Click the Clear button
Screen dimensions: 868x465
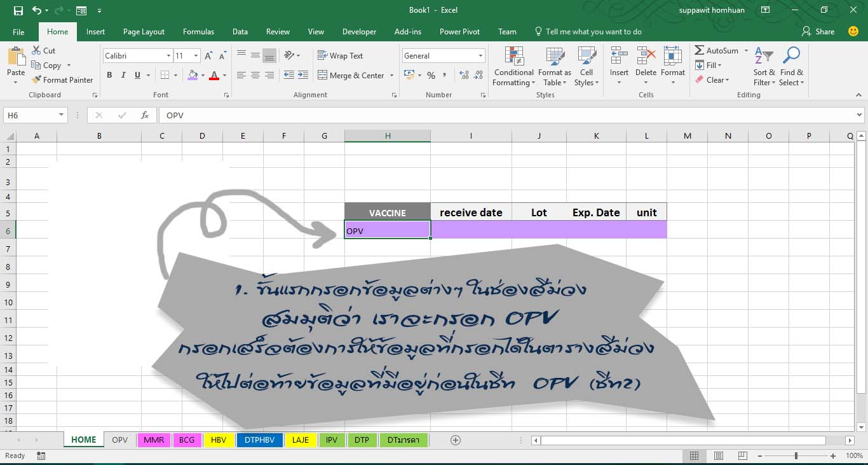coord(712,80)
